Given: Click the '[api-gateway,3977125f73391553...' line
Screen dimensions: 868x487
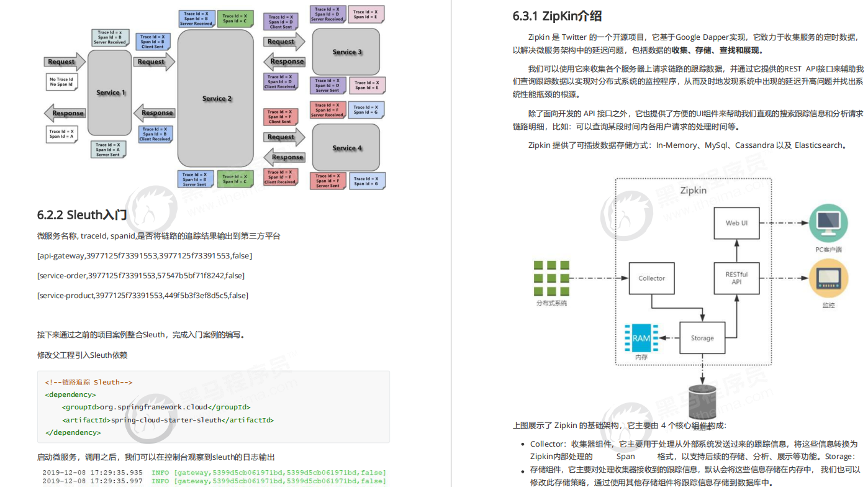Looking at the screenshot, I should [145, 255].
